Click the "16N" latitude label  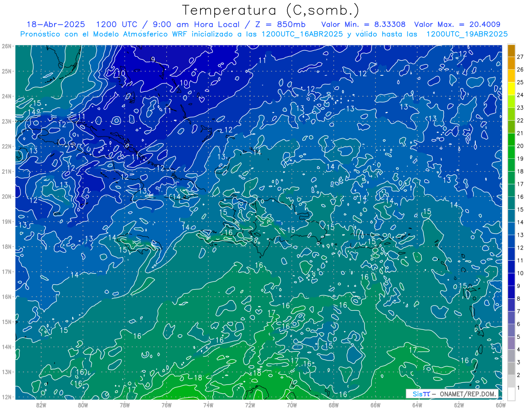click(7, 297)
